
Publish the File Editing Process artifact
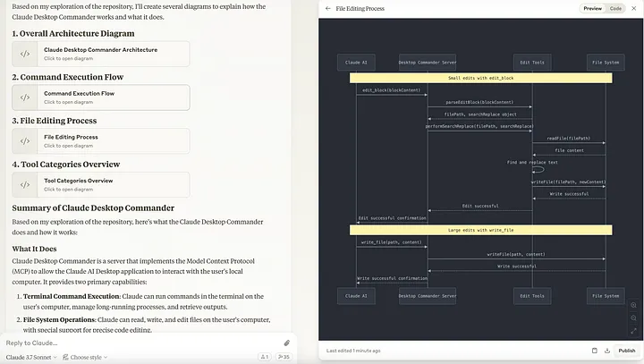(627, 351)
